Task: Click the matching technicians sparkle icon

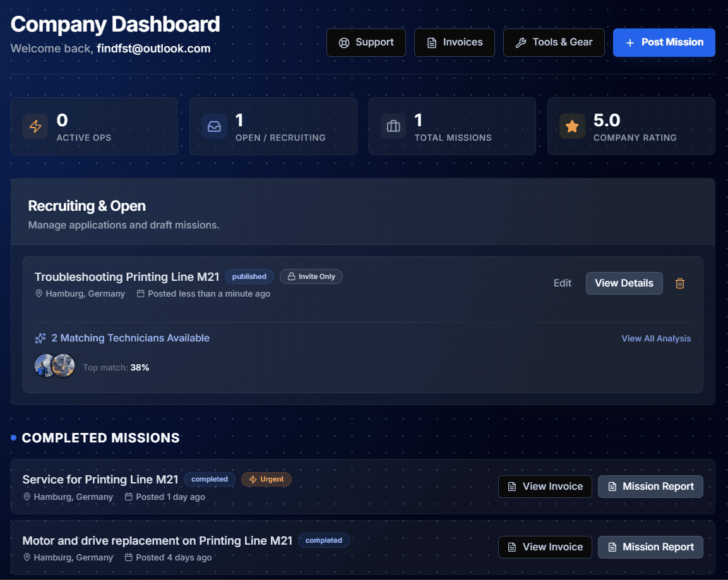Action: 40,338
